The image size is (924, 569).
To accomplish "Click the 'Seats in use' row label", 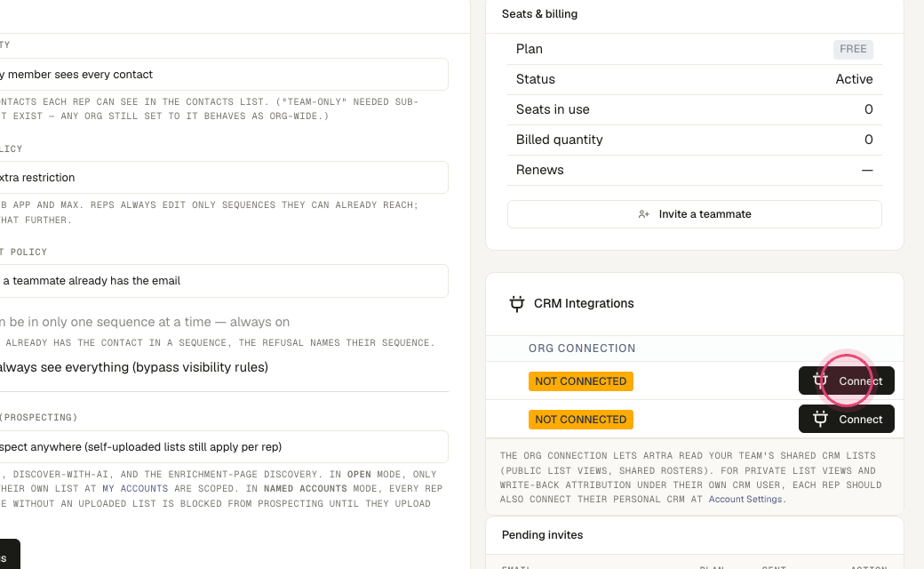I will 553,109.
